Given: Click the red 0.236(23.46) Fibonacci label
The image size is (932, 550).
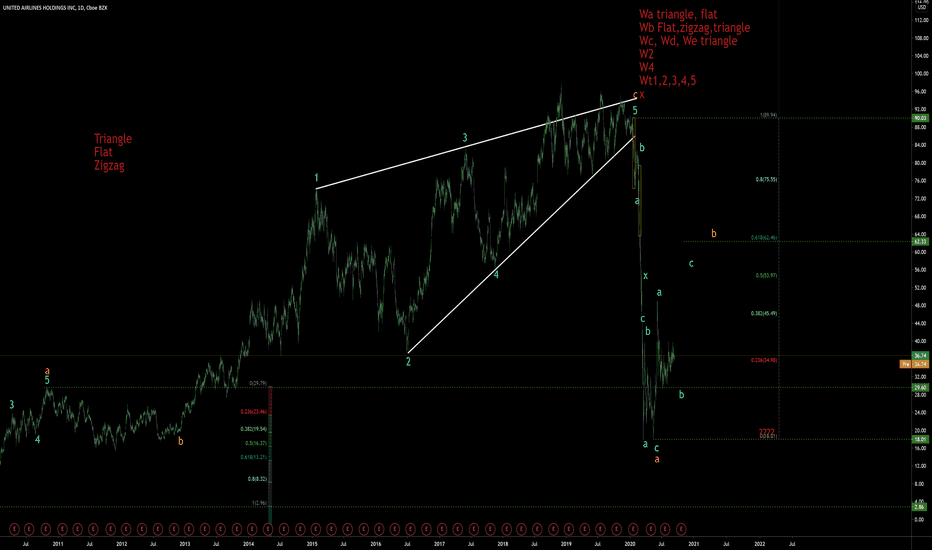Looking at the screenshot, I should click(x=254, y=411).
